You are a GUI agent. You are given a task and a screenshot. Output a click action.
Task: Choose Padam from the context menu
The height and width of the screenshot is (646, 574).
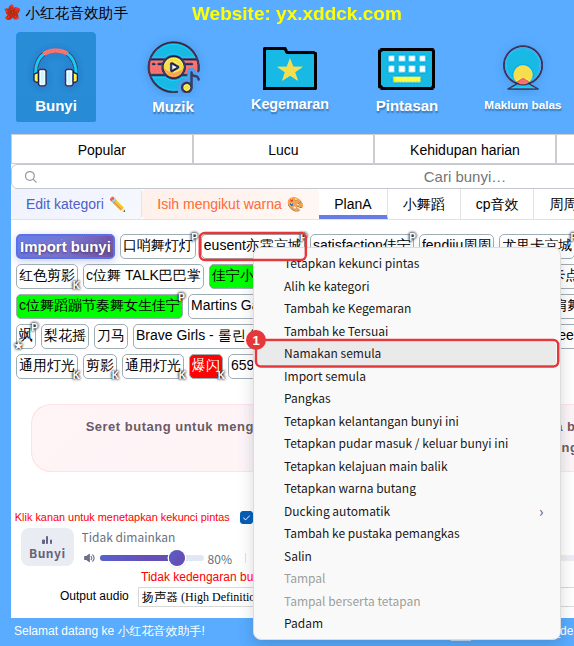(x=408, y=623)
